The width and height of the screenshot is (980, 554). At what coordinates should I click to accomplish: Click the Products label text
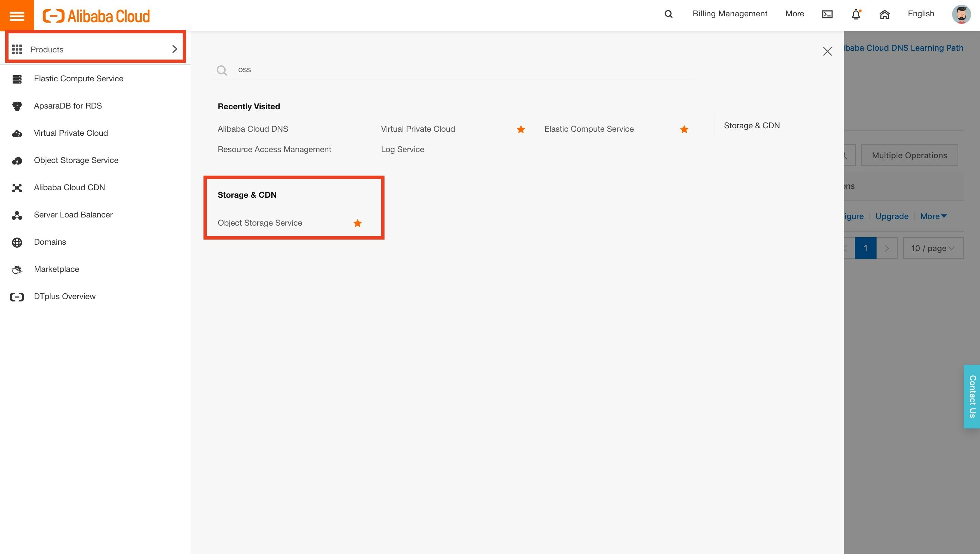(x=47, y=49)
